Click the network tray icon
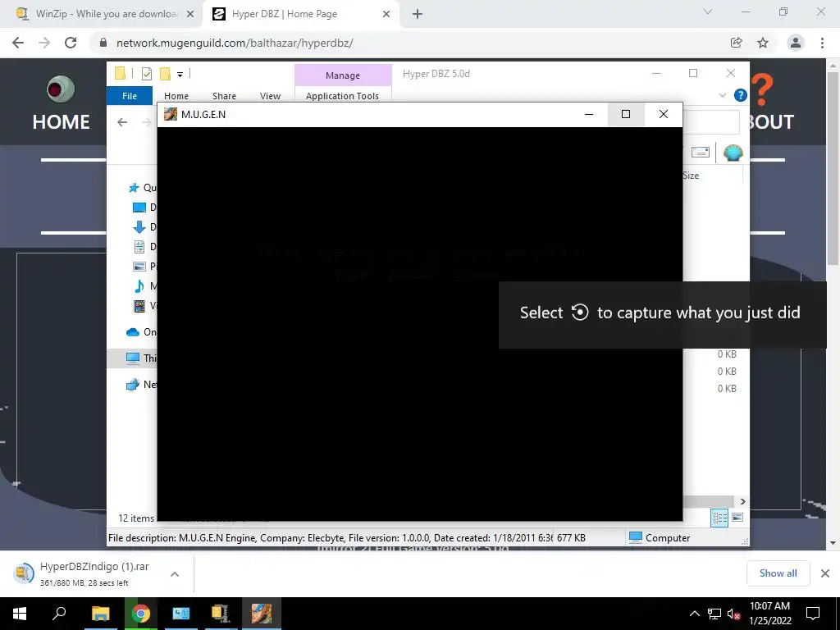 tap(714, 614)
